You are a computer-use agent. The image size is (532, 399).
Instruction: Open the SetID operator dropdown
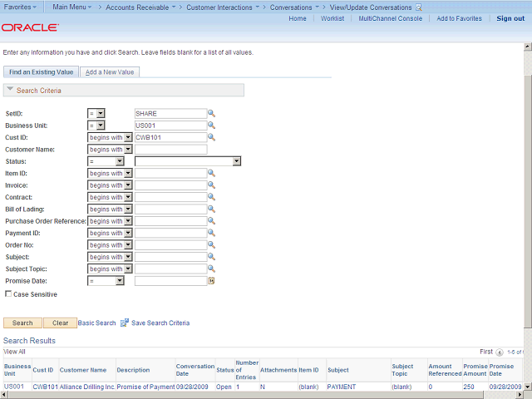click(96, 113)
